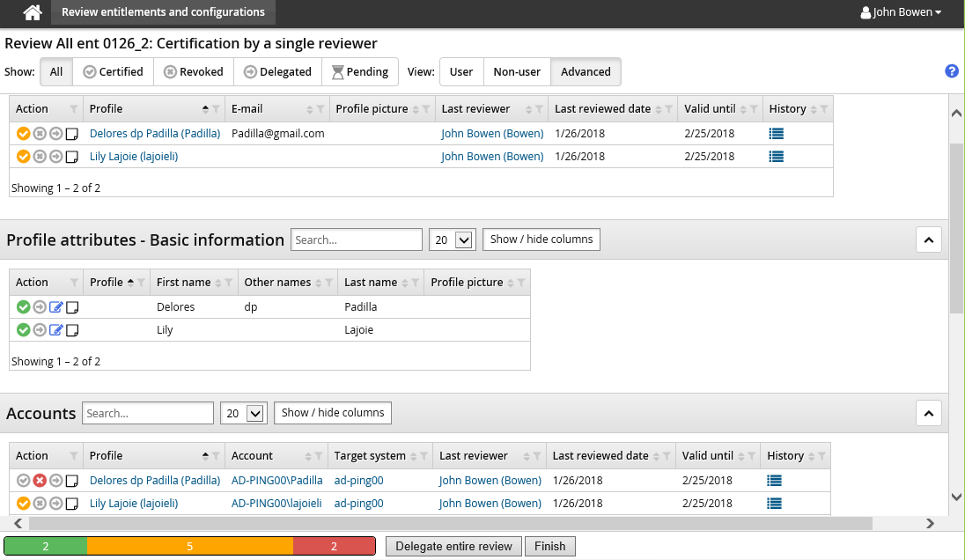Certify Delores dp Padilla in top table
The image size is (965, 560).
pos(23,134)
